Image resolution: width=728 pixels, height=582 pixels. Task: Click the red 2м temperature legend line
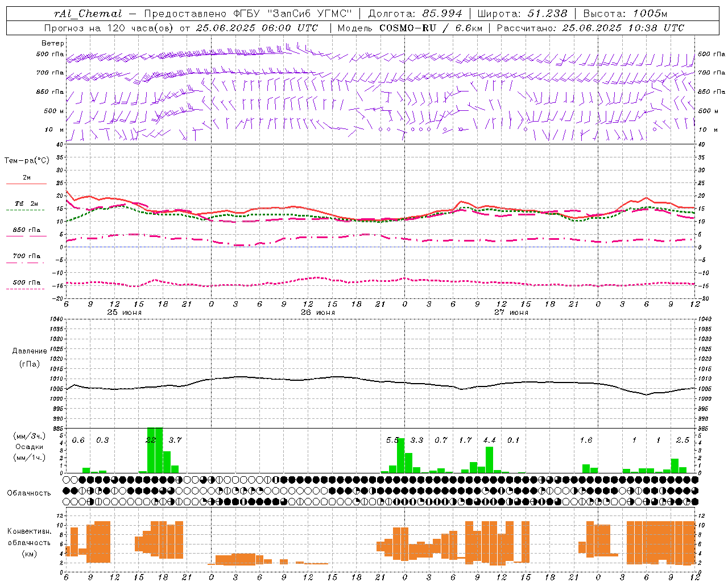click(26, 183)
